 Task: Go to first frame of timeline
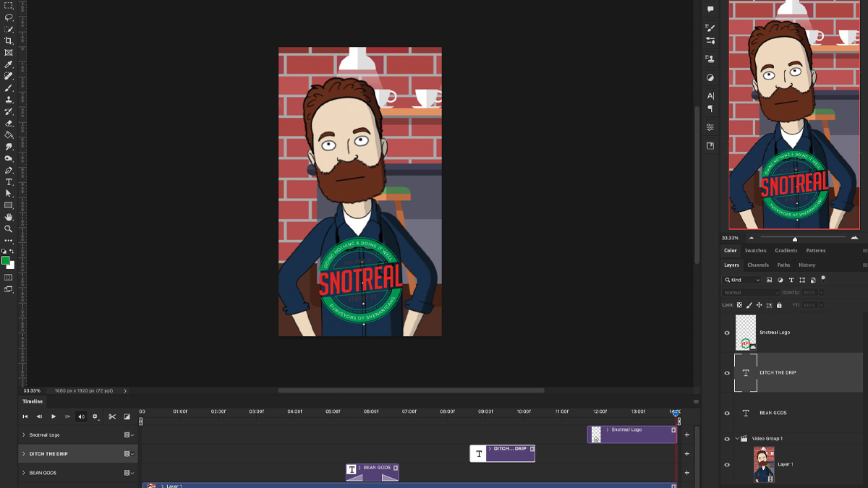(x=25, y=416)
